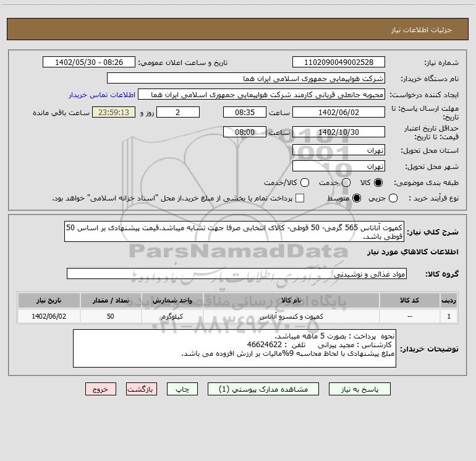Tick the اسناد خزانه اسلامی payment checkbox
Image resolution: width=476 pixels, height=461 pixels.
300,198
